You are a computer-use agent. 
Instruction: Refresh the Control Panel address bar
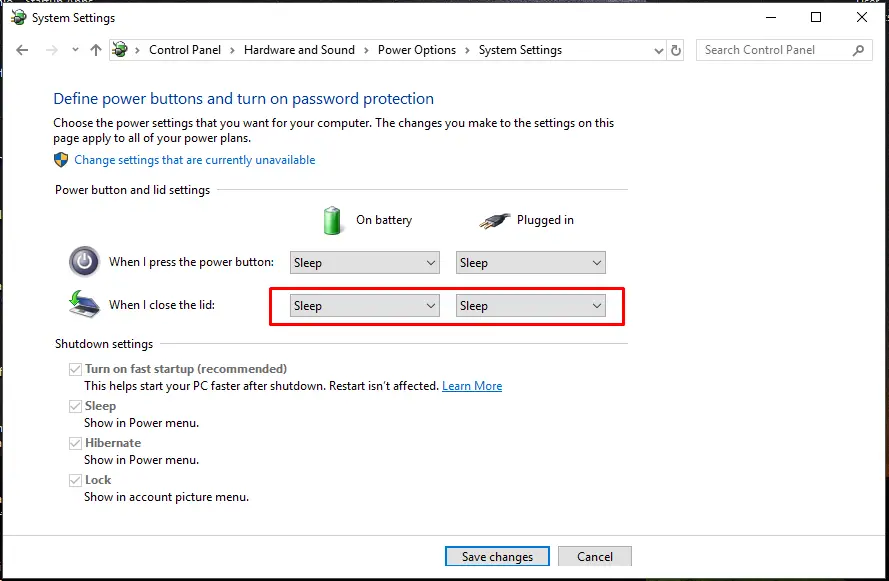point(676,50)
